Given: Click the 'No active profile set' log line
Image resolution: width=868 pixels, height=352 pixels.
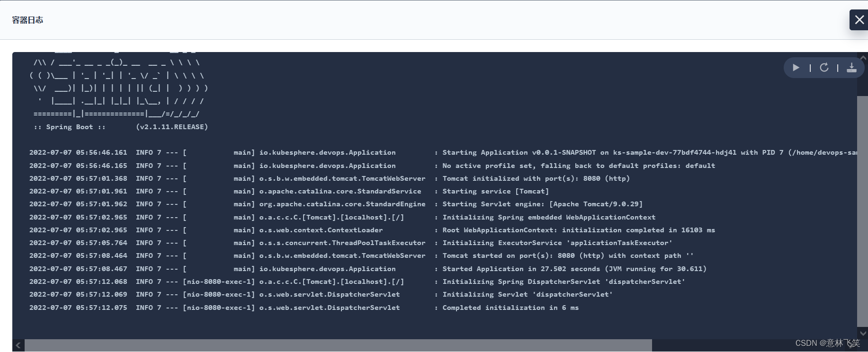Looking at the screenshot, I should click(x=372, y=166).
